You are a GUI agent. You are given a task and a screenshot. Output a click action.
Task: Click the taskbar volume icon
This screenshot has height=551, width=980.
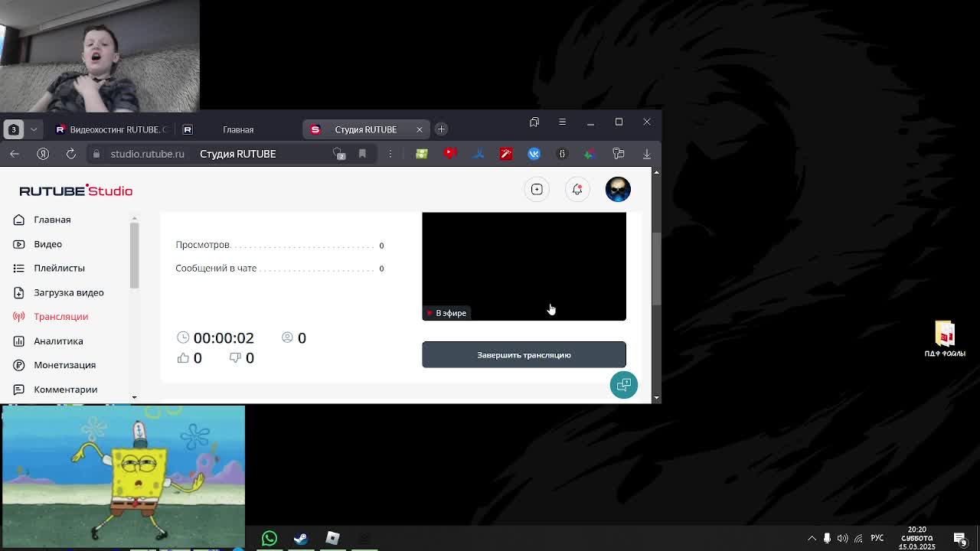[x=842, y=538]
